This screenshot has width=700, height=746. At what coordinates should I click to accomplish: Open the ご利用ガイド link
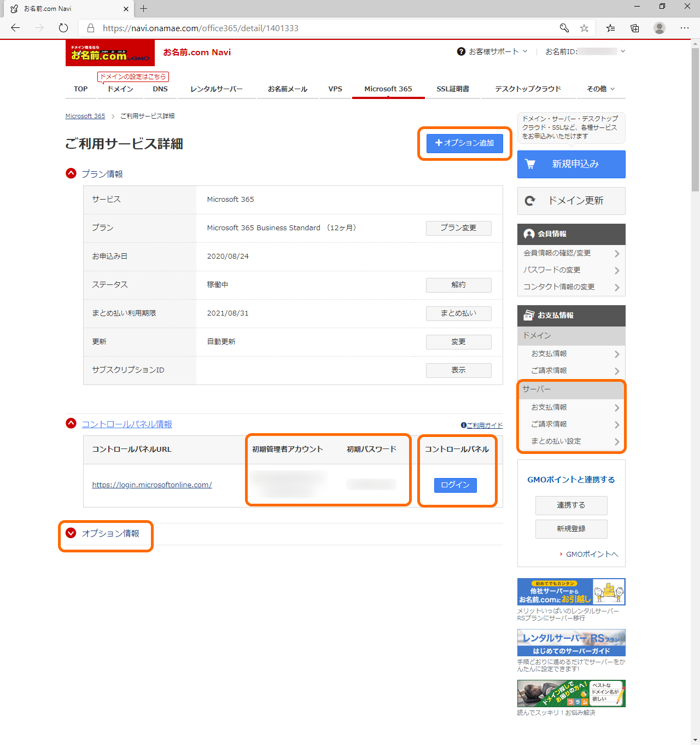click(x=482, y=426)
